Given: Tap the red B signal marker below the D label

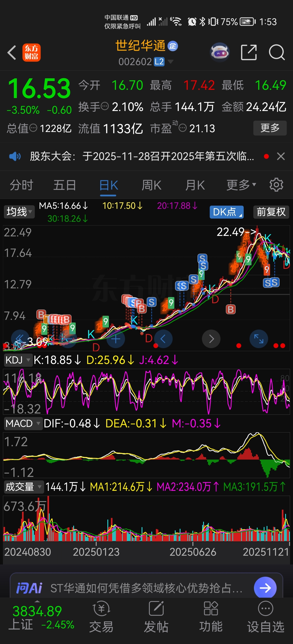Looking at the screenshot, I should point(230,309).
